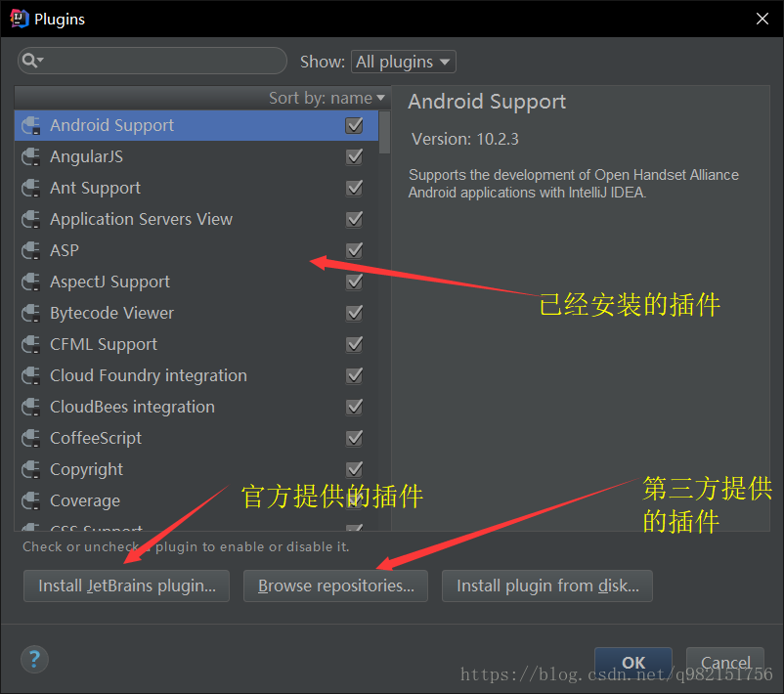The height and width of the screenshot is (694, 784).
Task: Close the Plugins dialog window
Action: 762,19
